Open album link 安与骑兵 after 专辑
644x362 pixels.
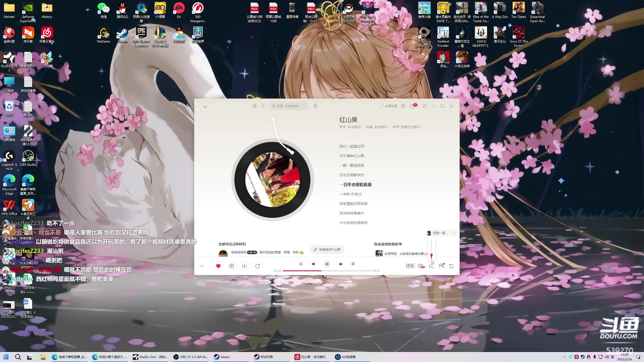click(381, 127)
